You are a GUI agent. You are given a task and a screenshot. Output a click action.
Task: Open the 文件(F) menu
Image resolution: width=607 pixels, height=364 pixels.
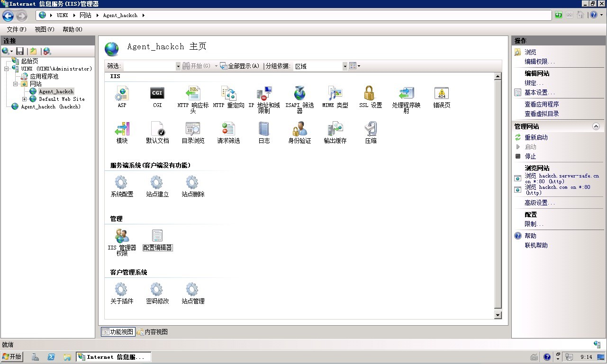pos(17,29)
